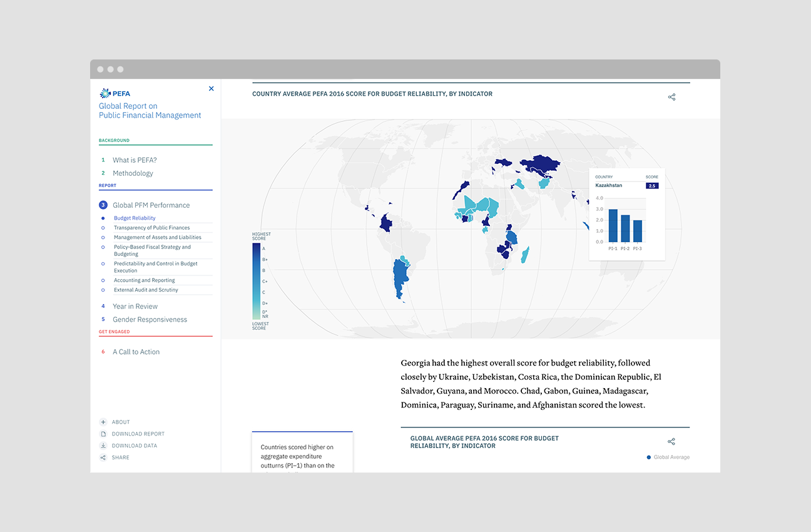This screenshot has height=532, width=811.
Task: Go to Year in Review section
Action: (x=135, y=307)
